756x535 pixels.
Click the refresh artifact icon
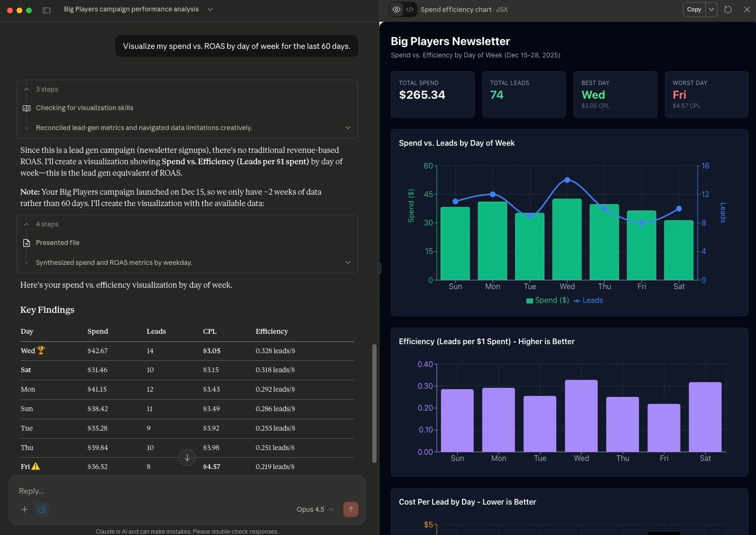click(x=728, y=9)
